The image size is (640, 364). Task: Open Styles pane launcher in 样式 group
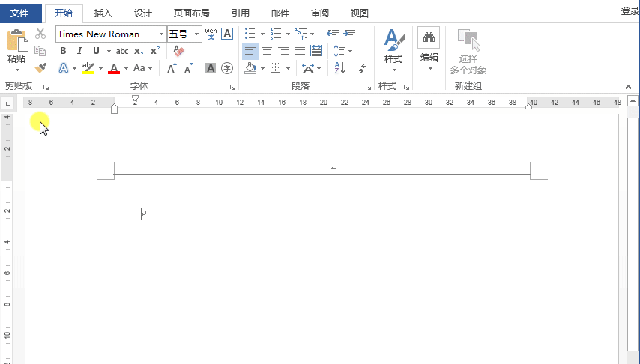click(x=406, y=87)
